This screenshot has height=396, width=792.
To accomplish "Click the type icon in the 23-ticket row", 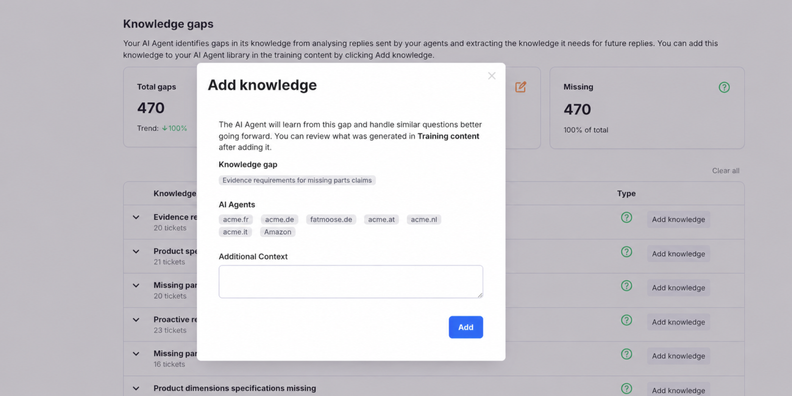I will [626, 320].
